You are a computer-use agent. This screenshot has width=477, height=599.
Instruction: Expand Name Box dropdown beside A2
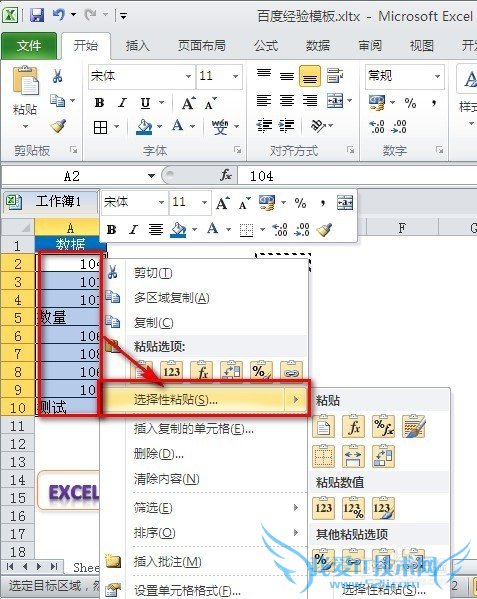[152, 176]
